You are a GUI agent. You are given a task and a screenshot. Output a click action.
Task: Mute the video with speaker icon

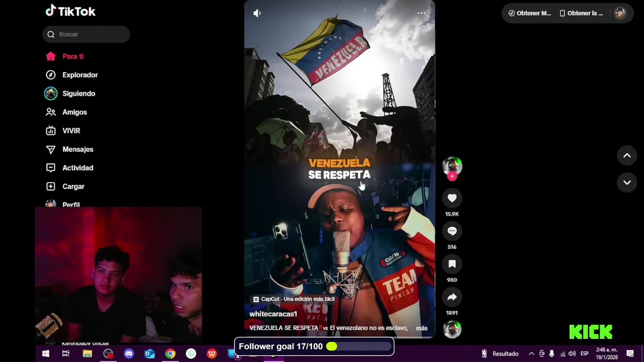click(257, 13)
